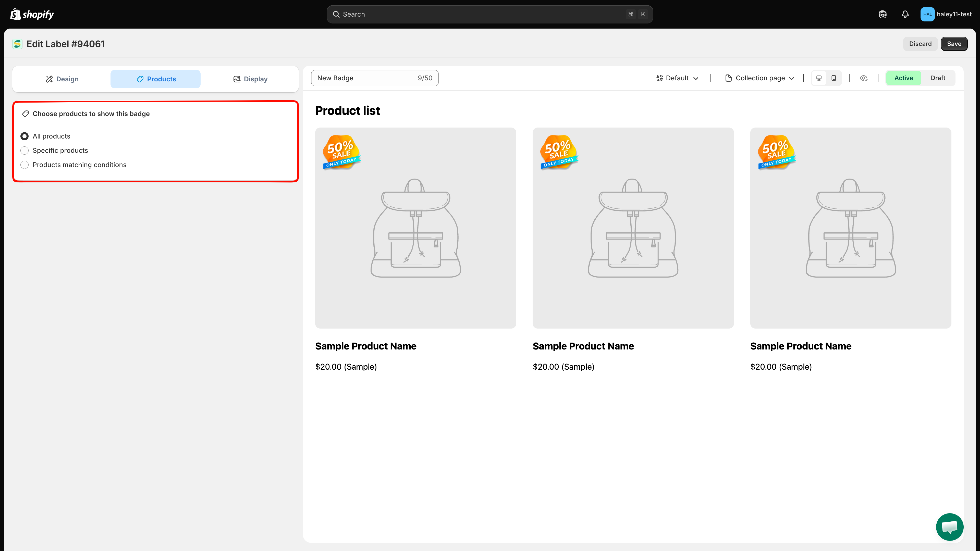This screenshot has width=980, height=551.
Task: Click the second Sample Product Name title
Action: (583, 346)
